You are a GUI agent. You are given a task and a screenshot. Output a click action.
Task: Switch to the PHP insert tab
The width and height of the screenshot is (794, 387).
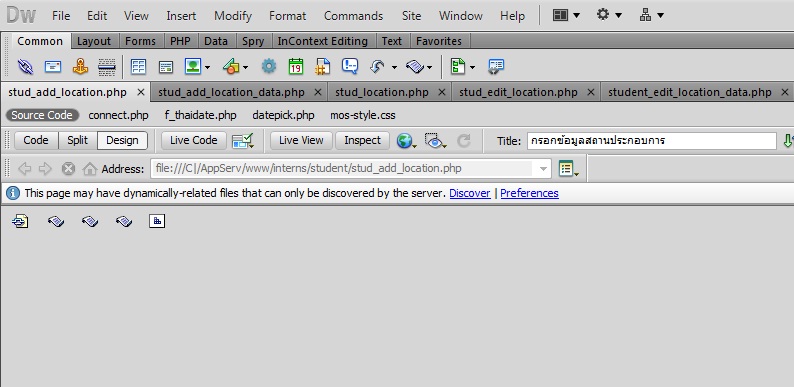click(180, 41)
